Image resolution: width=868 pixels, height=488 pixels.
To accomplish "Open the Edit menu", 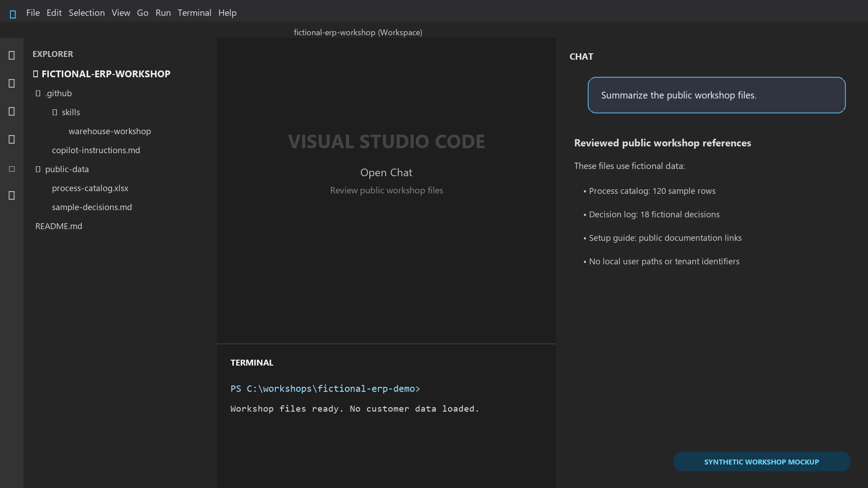I will click(x=54, y=13).
